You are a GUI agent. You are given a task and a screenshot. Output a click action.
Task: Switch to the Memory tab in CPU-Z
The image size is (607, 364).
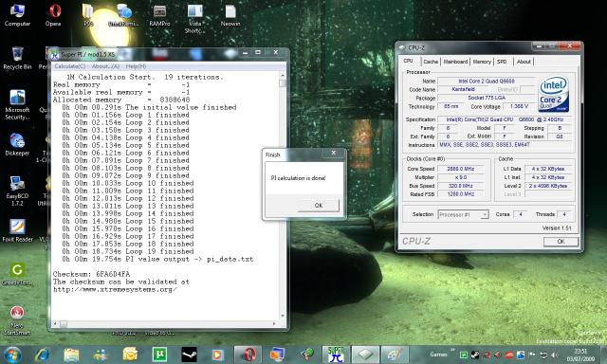click(x=482, y=62)
